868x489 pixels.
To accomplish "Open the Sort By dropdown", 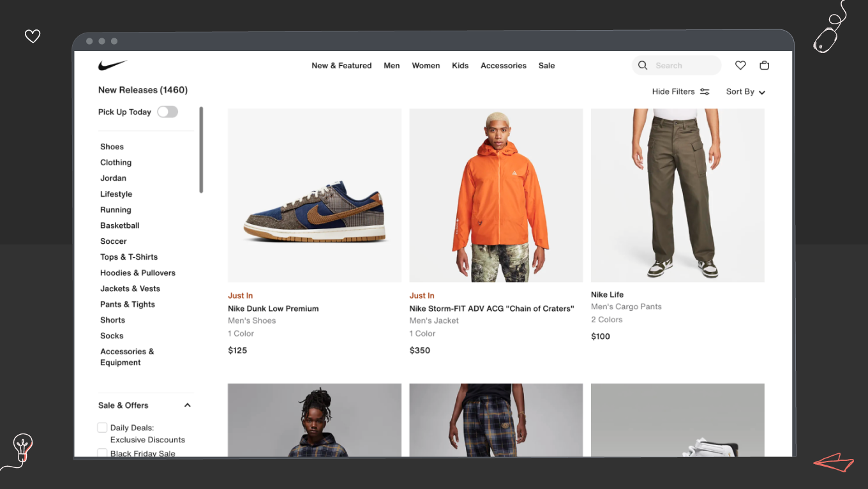I will click(745, 91).
